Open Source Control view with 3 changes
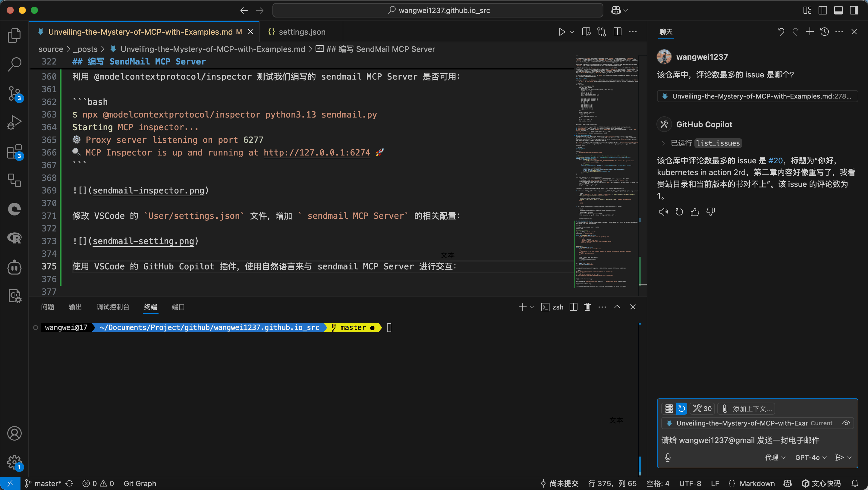868x490 pixels. click(14, 94)
